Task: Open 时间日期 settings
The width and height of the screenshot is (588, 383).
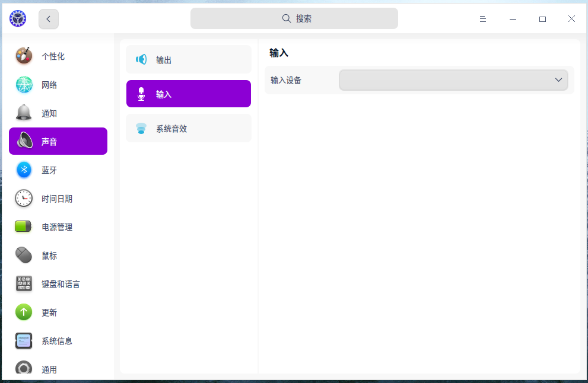Action: [58, 198]
